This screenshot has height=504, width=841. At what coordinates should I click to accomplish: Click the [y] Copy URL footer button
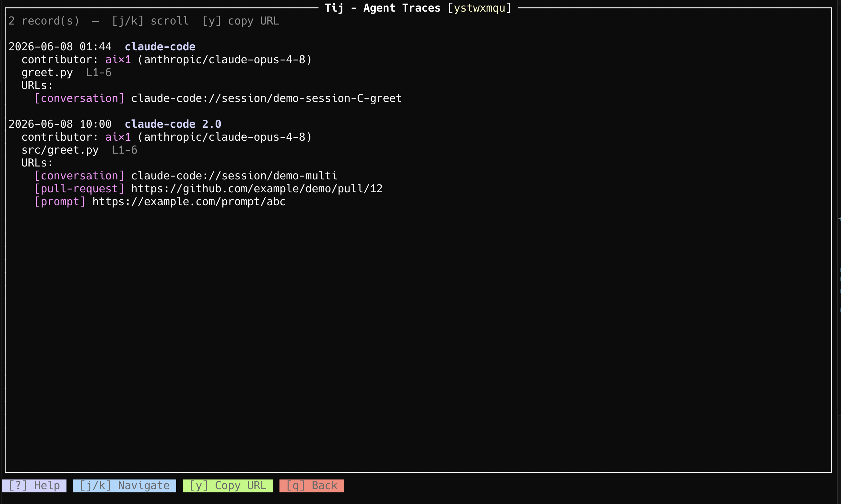[228, 486]
